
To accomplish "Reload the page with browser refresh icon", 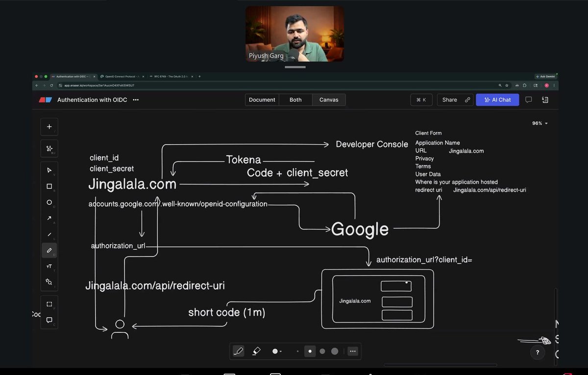I will click(51, 85).
